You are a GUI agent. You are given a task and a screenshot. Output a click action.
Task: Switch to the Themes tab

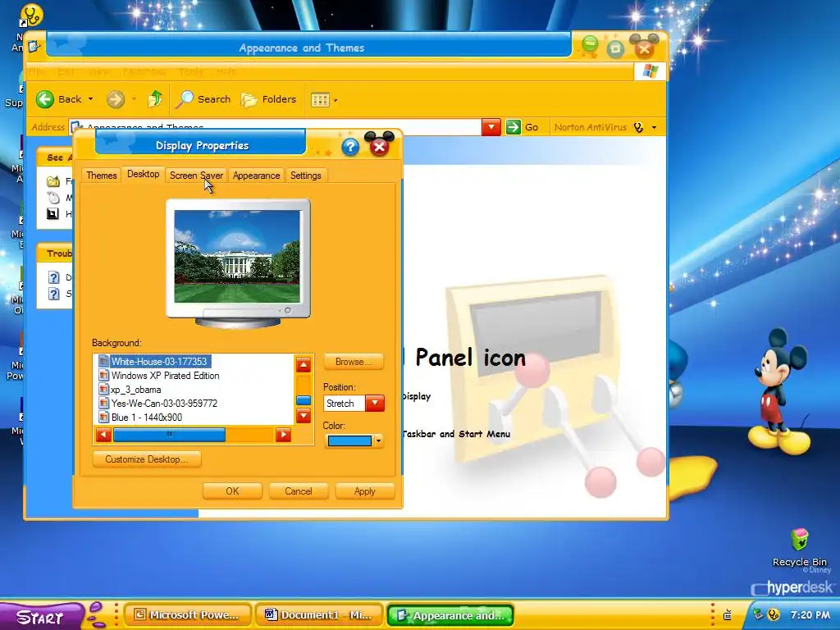tap(101, 176)
